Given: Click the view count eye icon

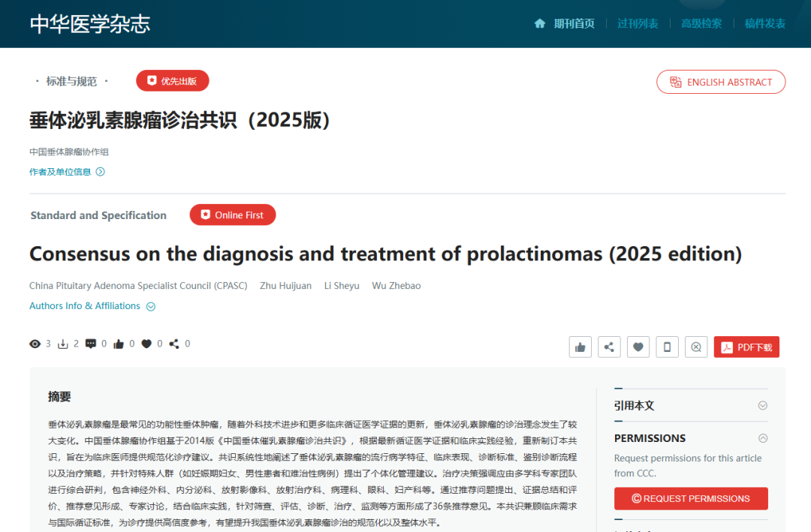Looking at the screenshot, I should (35, 344).
